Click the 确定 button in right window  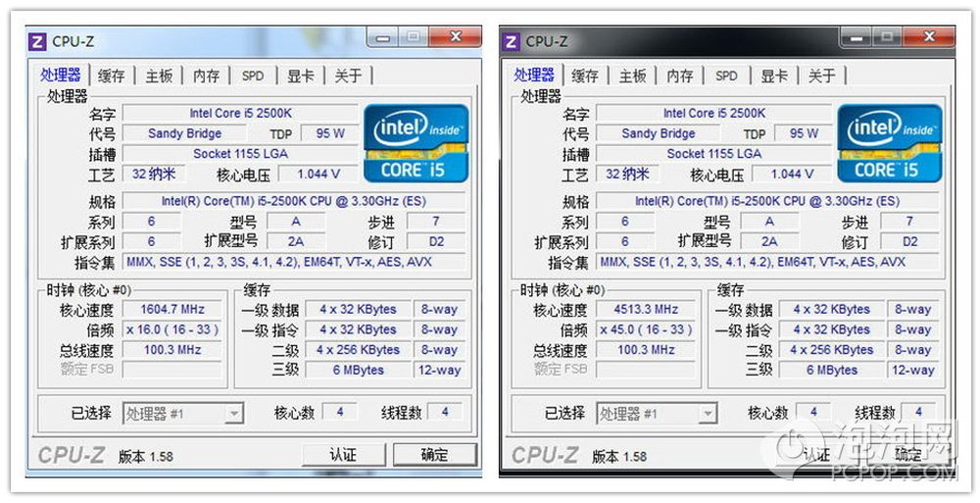(907, 455)
